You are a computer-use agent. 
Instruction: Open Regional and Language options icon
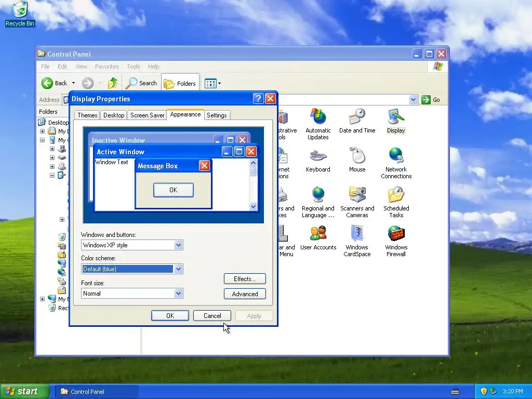[x=318, y=202]
